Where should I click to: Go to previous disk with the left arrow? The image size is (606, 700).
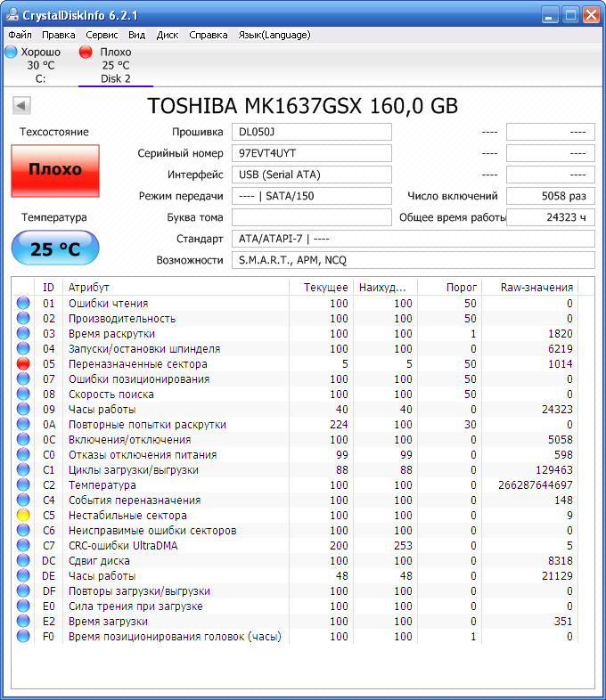21,106
